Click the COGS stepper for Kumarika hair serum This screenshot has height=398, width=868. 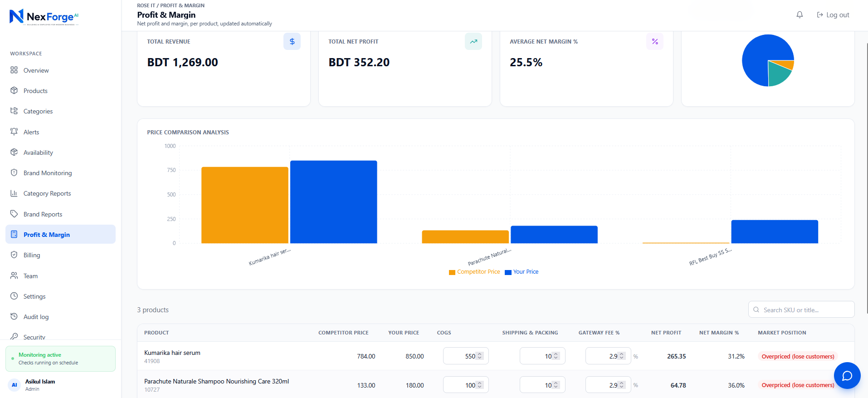[x=480, y=356]
